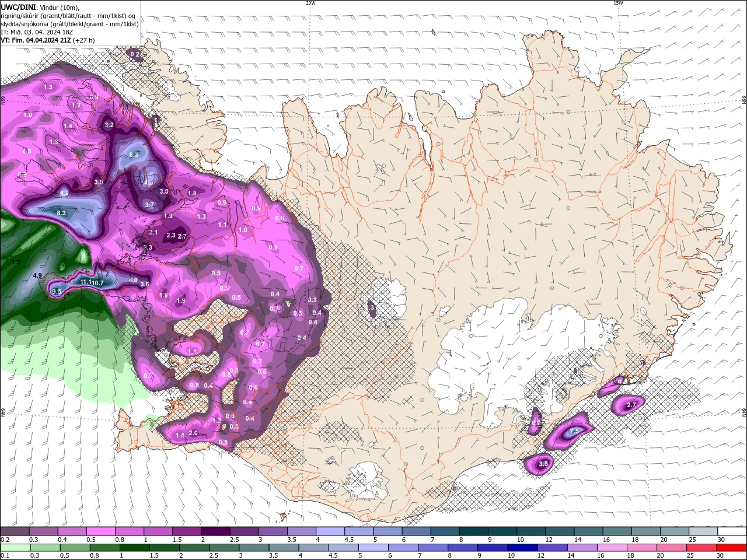Viewport: 747px width, 560px height.
Task: Click the 11.1 precipitation maximum label
Action: (86, 282)
